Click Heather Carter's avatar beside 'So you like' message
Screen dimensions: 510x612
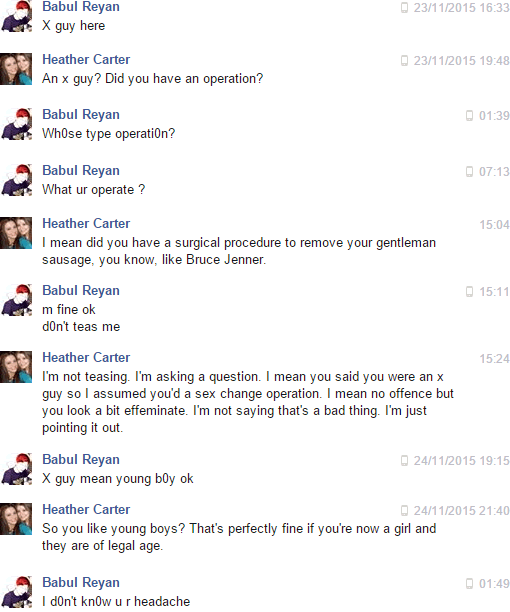(x=16, y=519)
